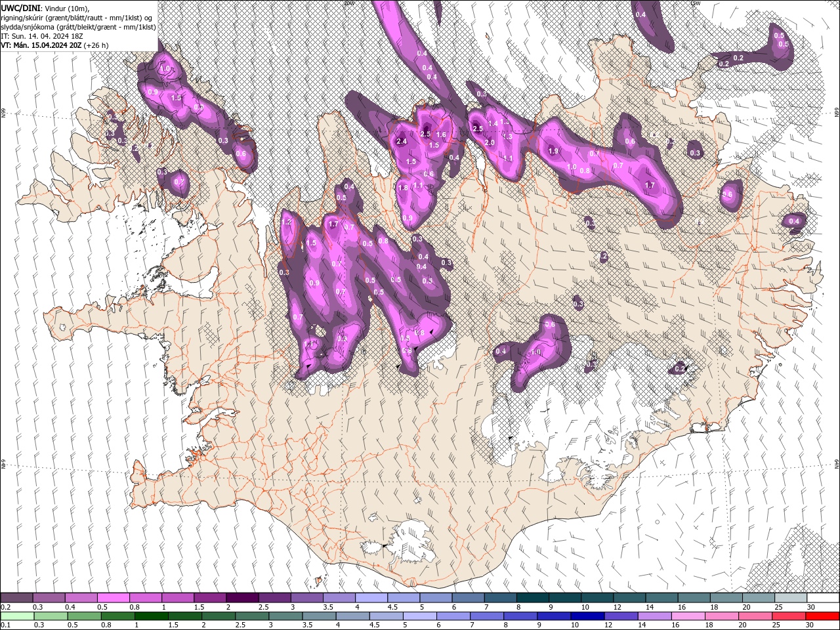This screenshot has width=840, height=630.
Task: Select the navy blue 10 rain-scale legend swatch
Action: (587, 616)
